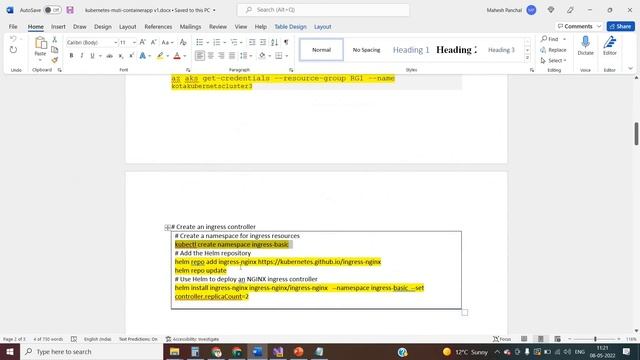This screenshot has height=360, width=640.
Task: Click Center alignment icon
Action: click(211, 56)
